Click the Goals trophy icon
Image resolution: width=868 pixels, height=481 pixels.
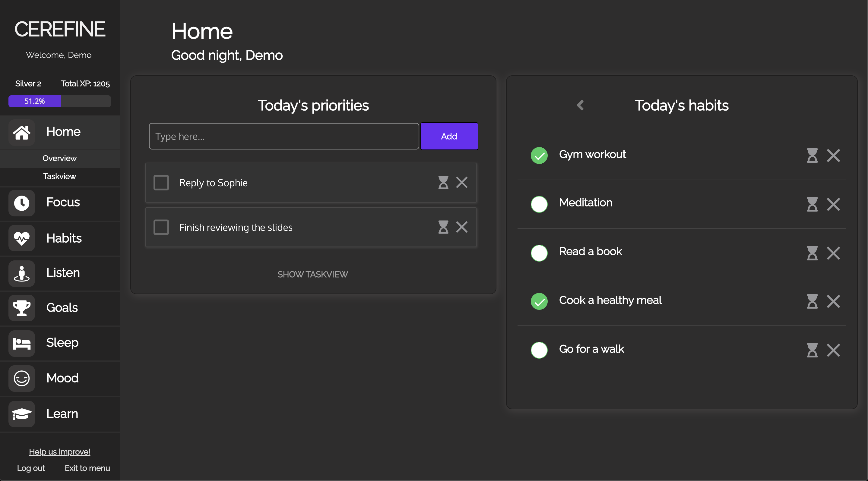pyautogui.click(x=22, y=308)
